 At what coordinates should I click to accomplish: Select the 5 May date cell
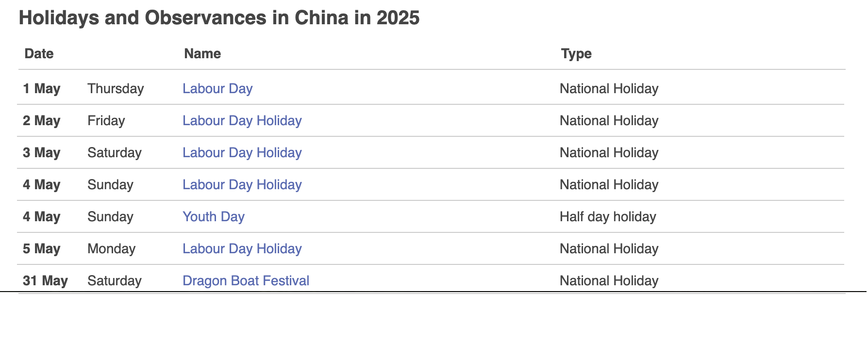[x=42, y=248]
